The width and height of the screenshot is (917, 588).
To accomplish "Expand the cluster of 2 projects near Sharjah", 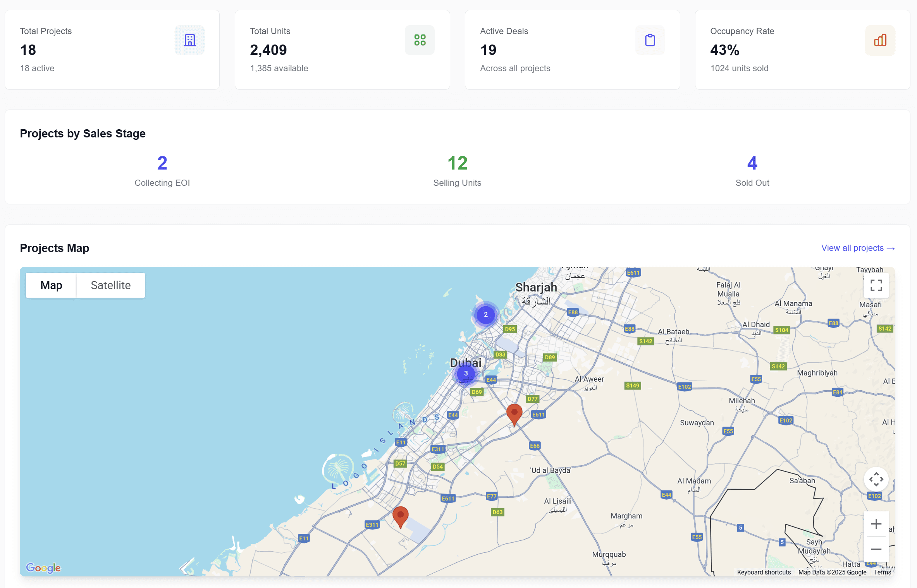I will [486, 314].
